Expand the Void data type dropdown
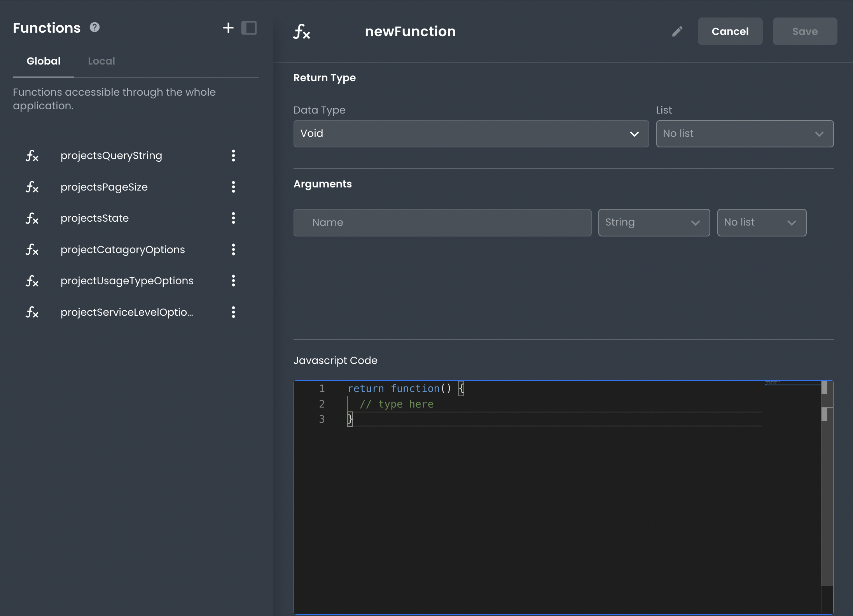Screen dimensions: 853x616 [x=471, y=134]
